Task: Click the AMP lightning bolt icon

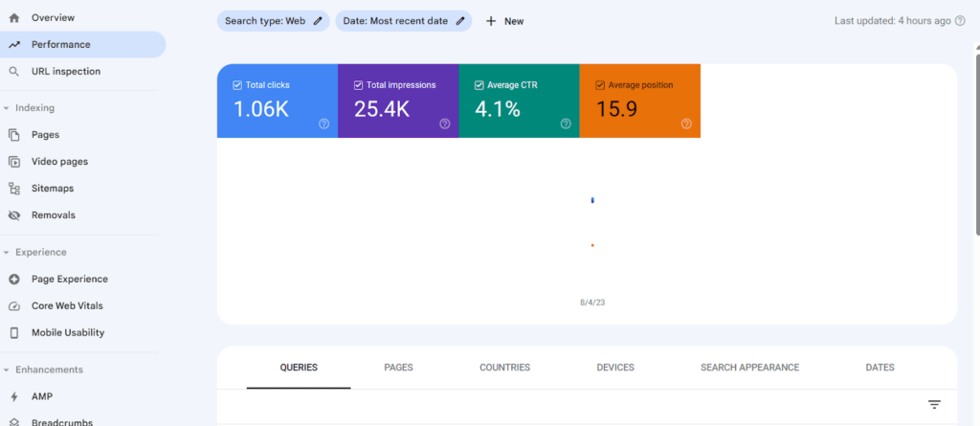Action: 13,396
